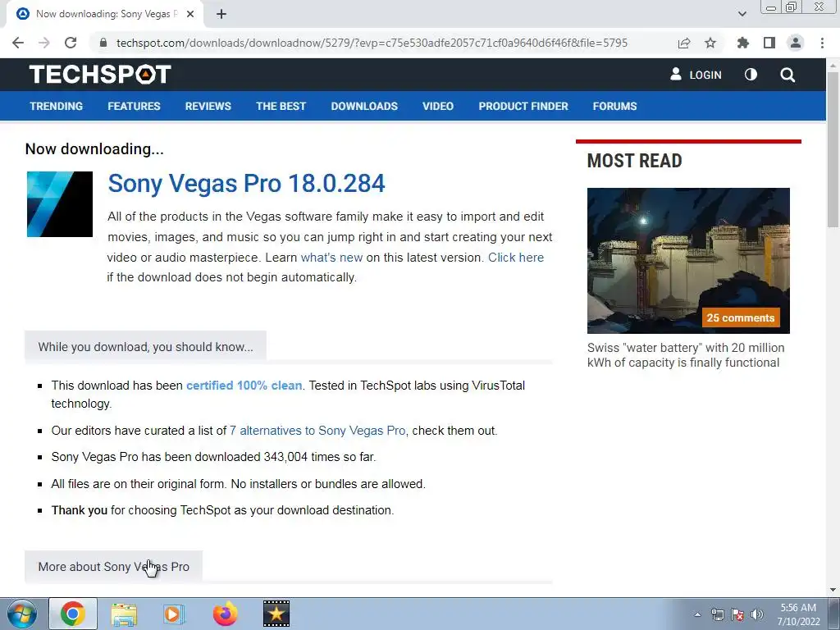Open the VIDEO menu
Image resolution: width=840 pixels, height=630 pixels.
(x=438, y=106)
